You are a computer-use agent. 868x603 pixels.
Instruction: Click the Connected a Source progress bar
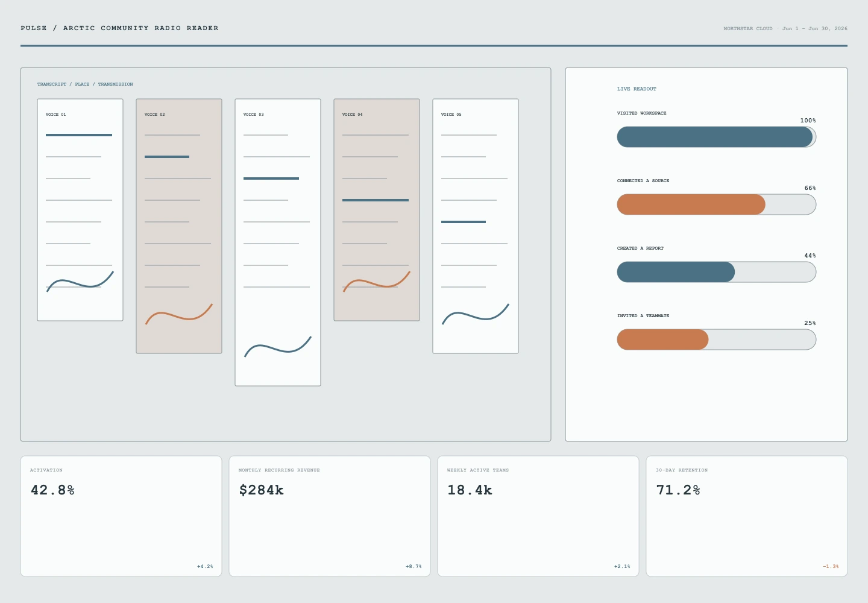[717, 204]
